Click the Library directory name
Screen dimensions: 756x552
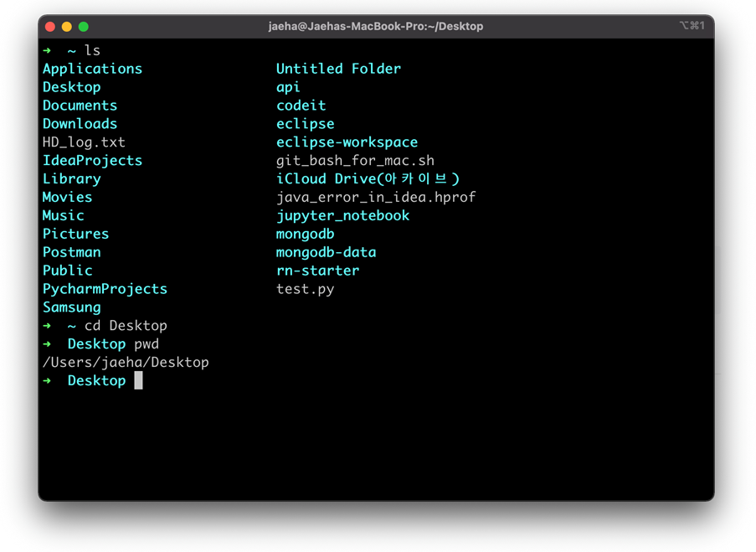72,179
